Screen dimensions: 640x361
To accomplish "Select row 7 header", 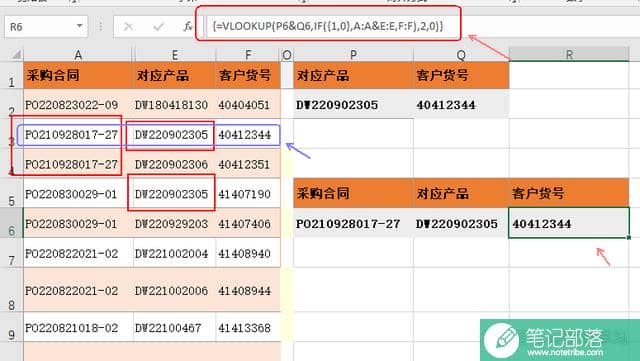I will 11,253.
